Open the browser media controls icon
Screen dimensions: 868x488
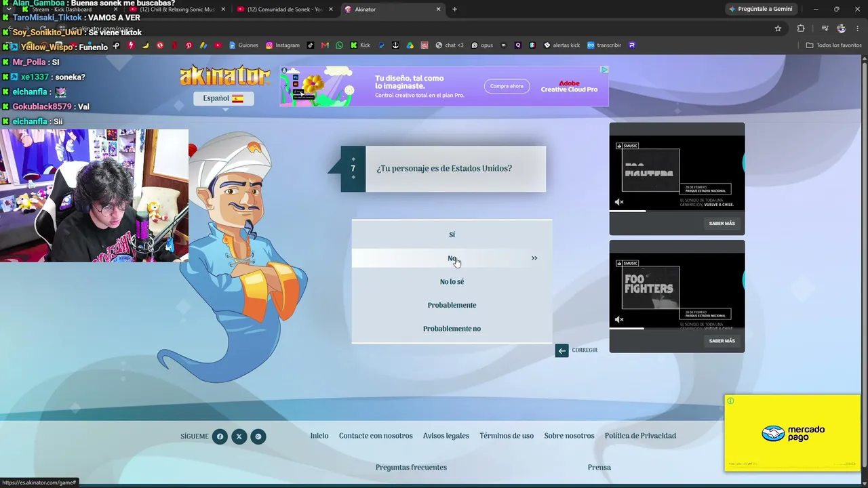[825, 28]
